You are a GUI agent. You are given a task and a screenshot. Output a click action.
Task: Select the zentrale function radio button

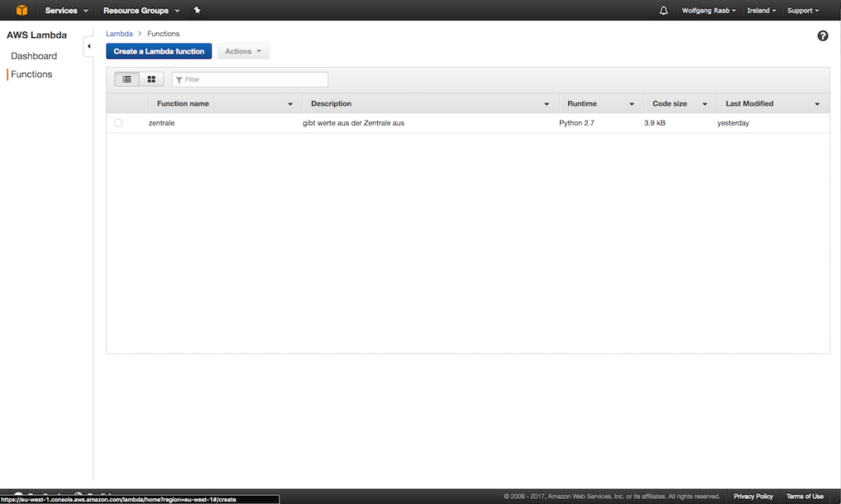tap(118, 123)
